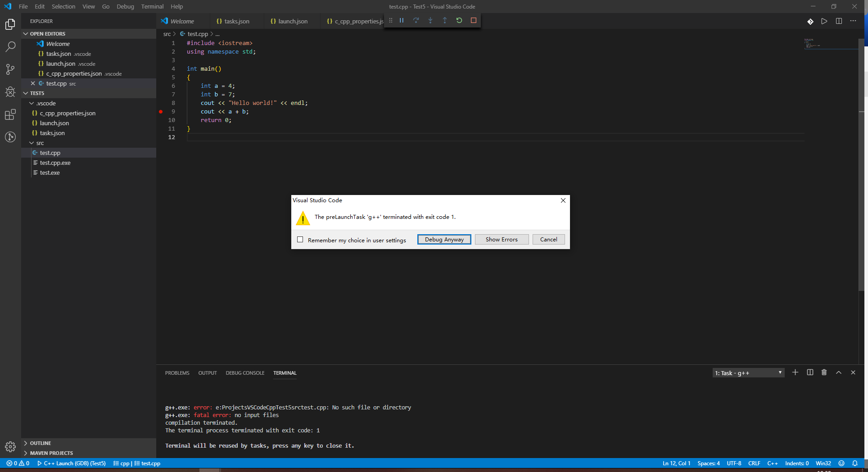Grab the debug toolbar drag handle

tap(390, 20)
